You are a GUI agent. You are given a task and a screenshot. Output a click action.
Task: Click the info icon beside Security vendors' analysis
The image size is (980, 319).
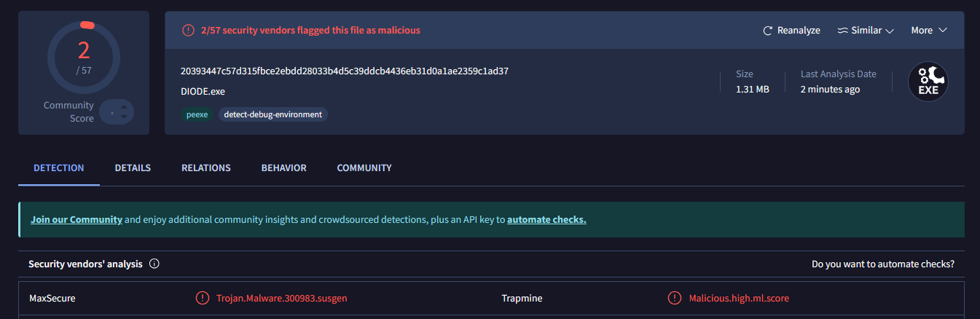point(154,264)
